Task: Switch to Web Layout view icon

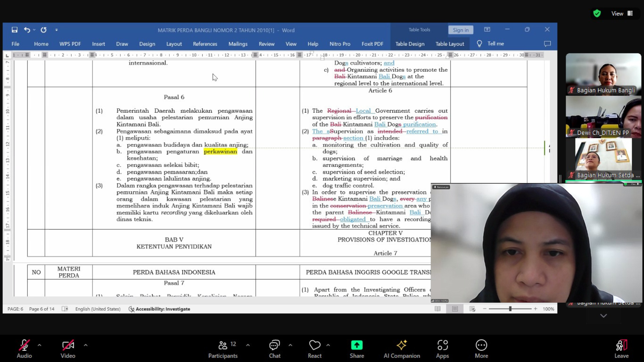Action: [472, 309]
